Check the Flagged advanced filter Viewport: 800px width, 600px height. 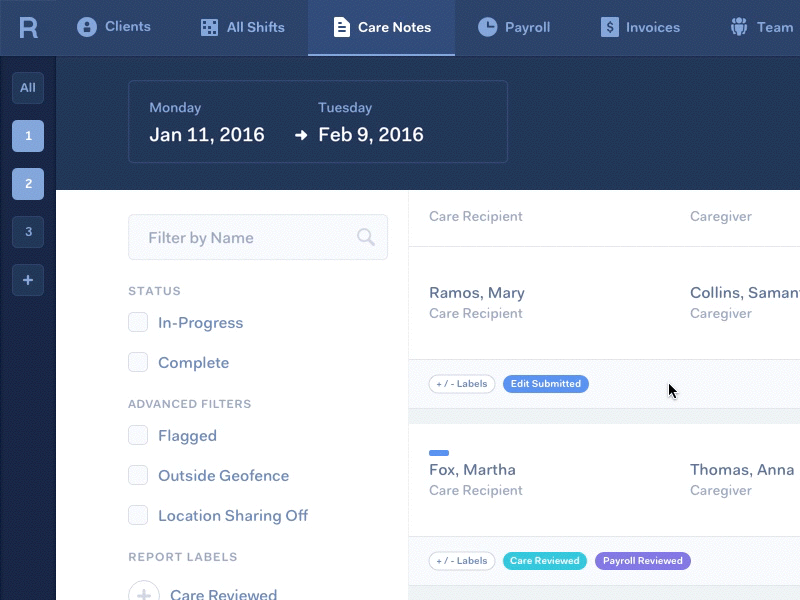(x=137, y=435)
